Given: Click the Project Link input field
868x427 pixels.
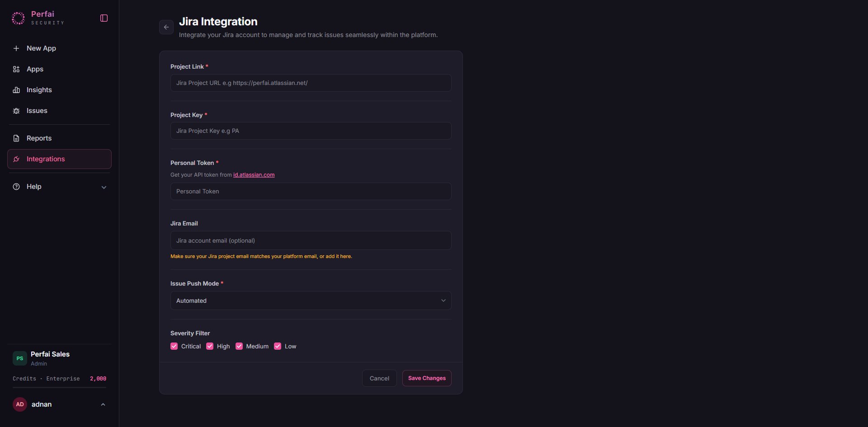Looking at the screenshot, I should point(311,83).
